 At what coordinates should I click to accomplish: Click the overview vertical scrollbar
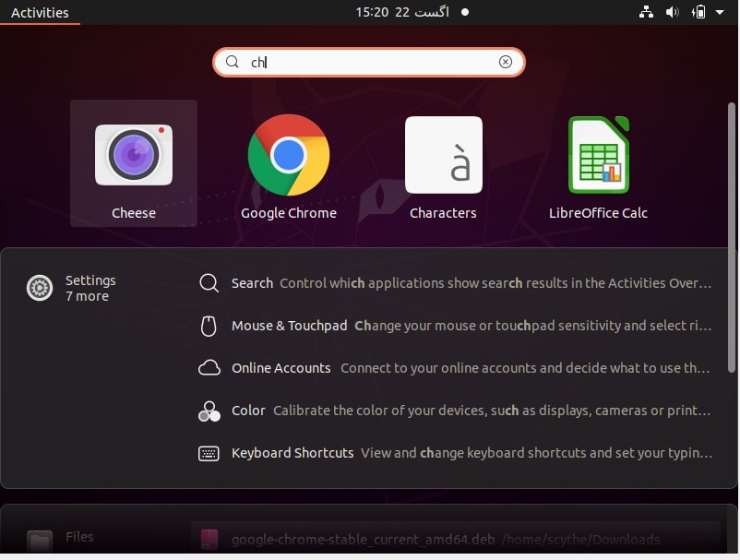pyautogui.click(x=732, y=237)
